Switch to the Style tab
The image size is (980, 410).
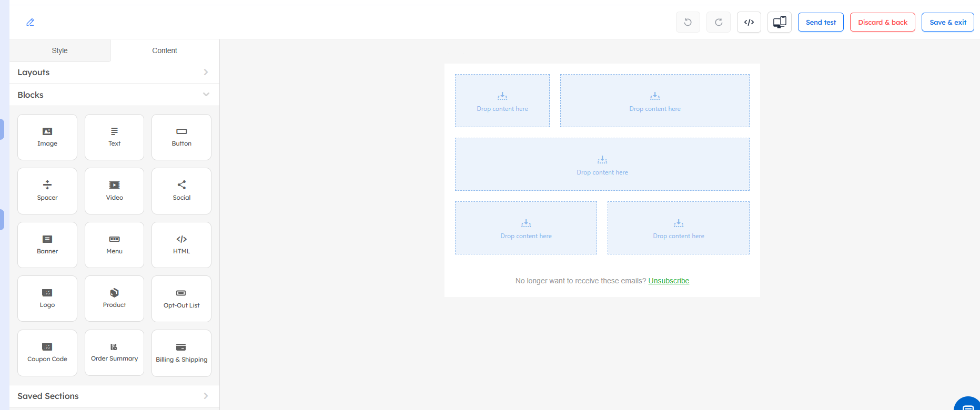(59, 50)
